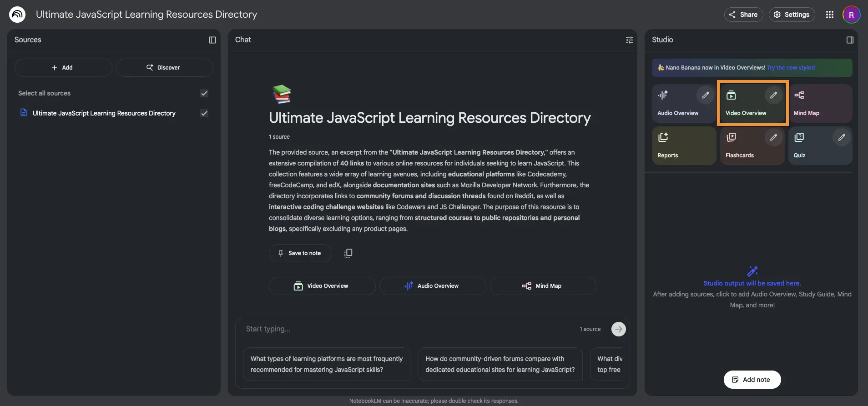Open the Share dialog

tap(743, 15)
